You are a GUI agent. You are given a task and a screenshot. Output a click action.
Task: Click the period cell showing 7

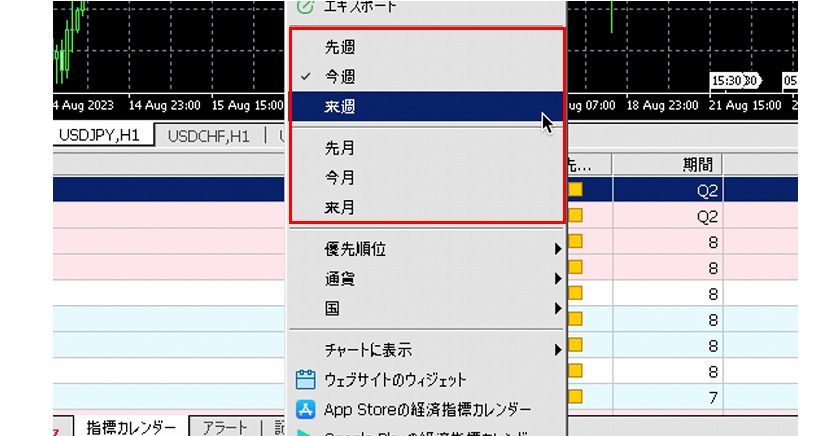[668, 397]
